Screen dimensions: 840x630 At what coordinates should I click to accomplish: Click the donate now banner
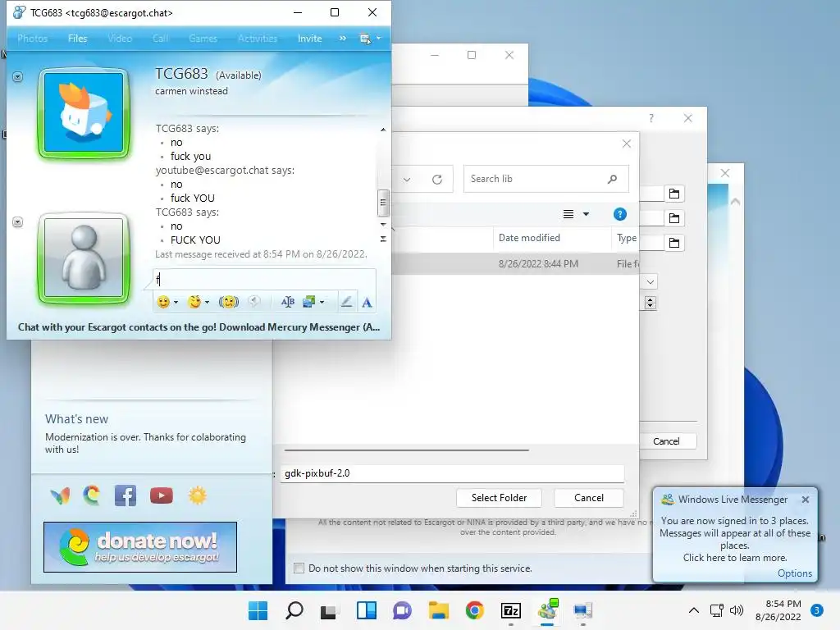[x=140, y=547]
